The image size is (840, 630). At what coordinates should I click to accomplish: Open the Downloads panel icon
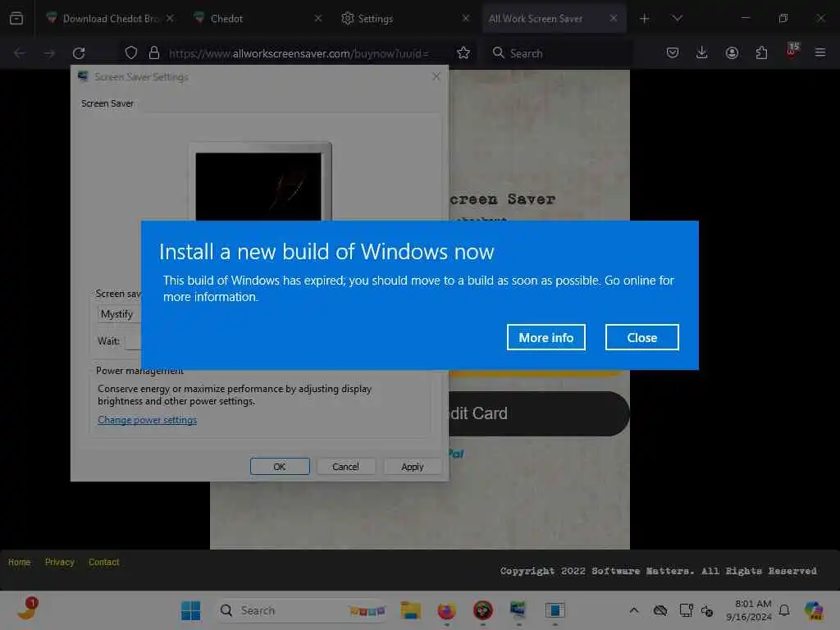tap(702, 52)
